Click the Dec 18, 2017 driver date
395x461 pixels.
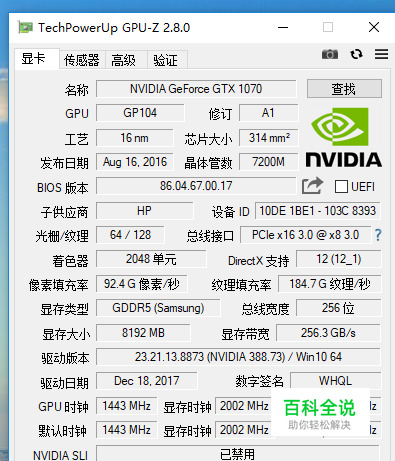pyautogui.click(x=147, y=381)
